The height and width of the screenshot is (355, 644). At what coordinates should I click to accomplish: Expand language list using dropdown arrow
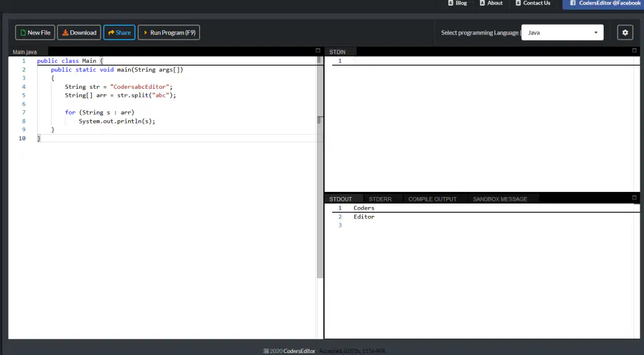tap(596, 33)
